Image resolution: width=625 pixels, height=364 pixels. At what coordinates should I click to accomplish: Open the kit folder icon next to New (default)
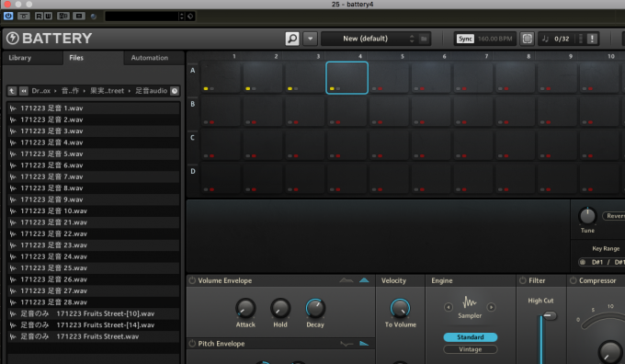tap(424, 39)
